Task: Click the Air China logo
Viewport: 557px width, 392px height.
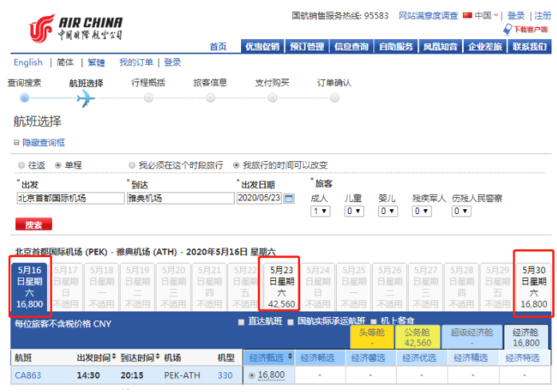Action: pos(75,28)
